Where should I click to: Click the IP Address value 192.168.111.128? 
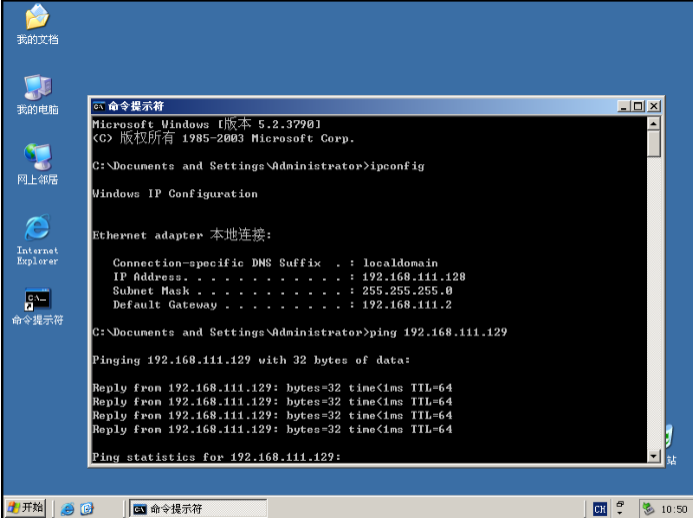pos(414,277)
